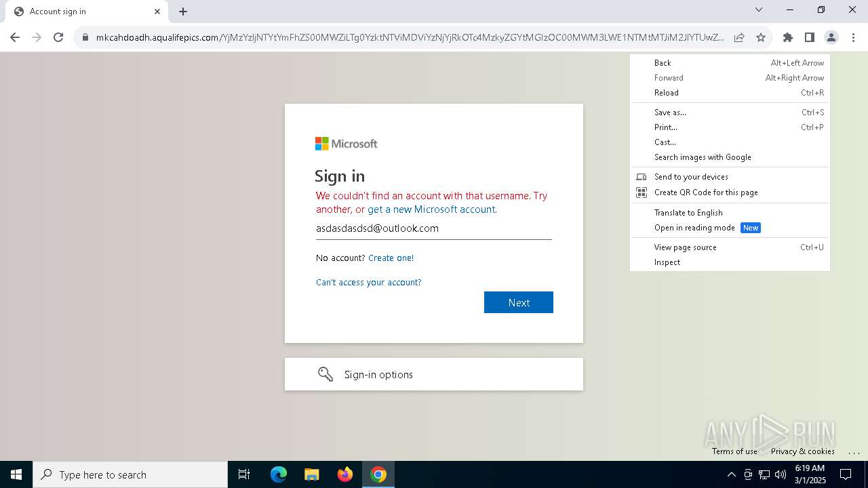Screen dimensions: 868x488
Task: Choose Open in reading mode
Action: tap(730, 228)
